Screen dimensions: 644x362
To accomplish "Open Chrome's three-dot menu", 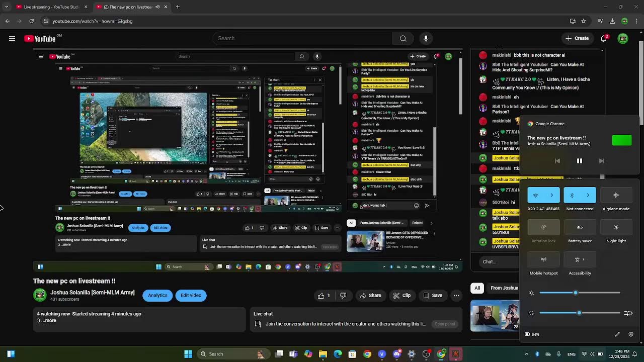I will pyautogui.click(x=636, y=21).
